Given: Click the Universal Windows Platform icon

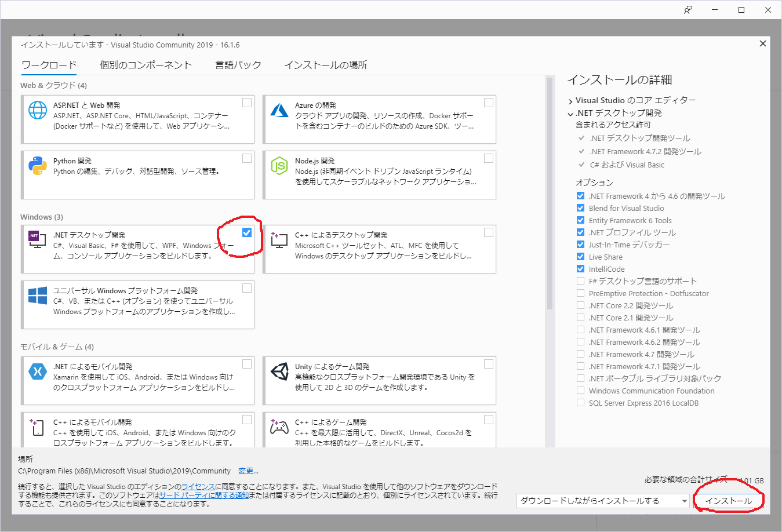Looking at the screenshot, I should click(38, 296).
